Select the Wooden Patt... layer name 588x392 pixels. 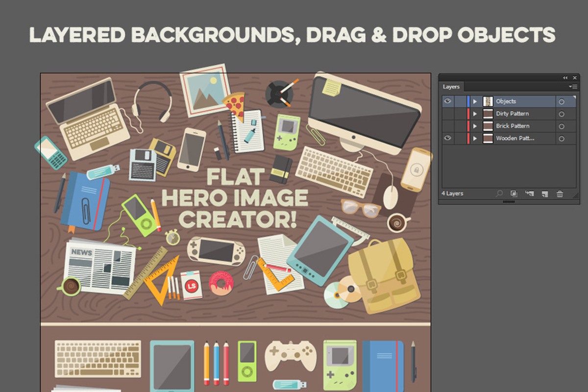(515, 139)
